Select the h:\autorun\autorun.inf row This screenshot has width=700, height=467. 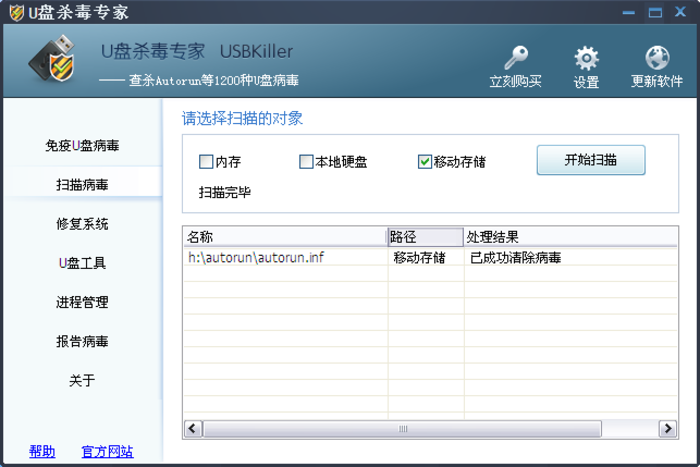(430, 257)
